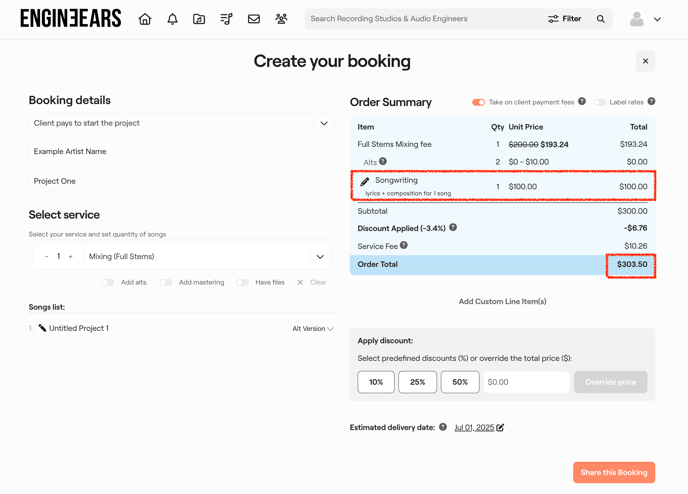Image resolution: width=688 pixels, height=494 pixels.
Task: Expand the Client pays dropdown
Action: coord(323,124)
